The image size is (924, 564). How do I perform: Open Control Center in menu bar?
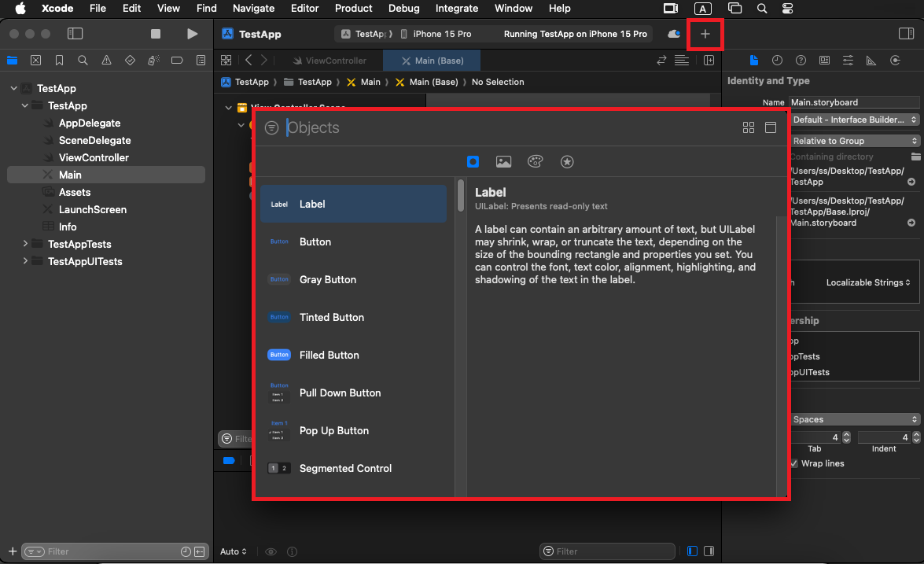pos(787,8)
